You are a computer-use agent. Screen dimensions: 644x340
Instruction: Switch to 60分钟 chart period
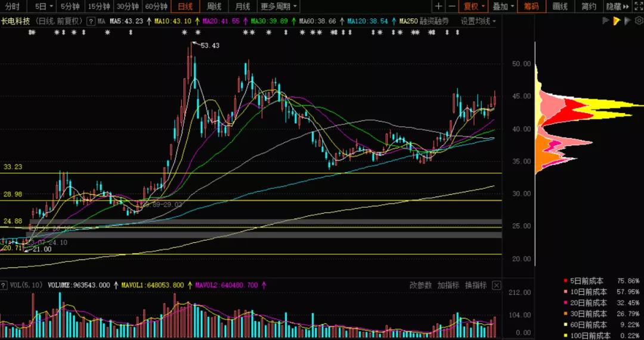[156, 6]
